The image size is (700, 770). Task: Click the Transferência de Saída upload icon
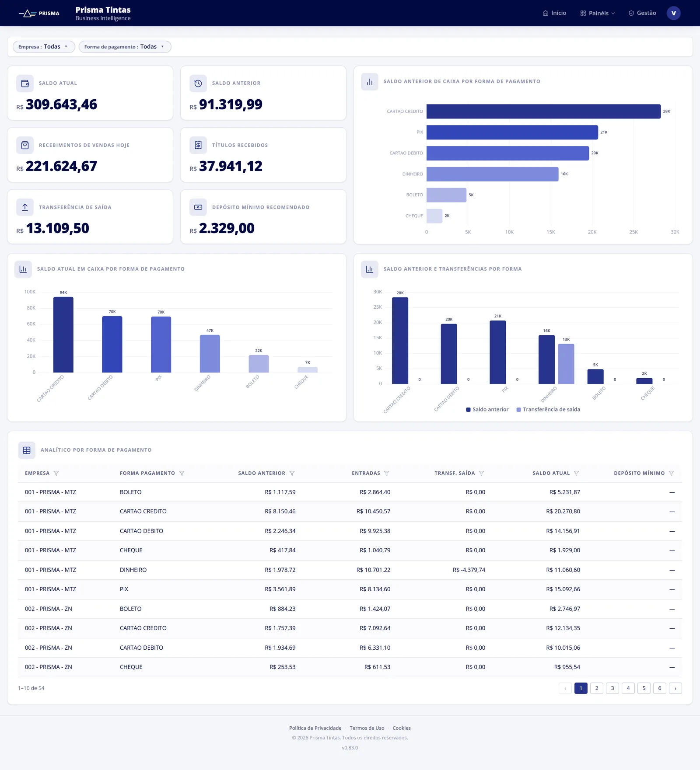25,207
